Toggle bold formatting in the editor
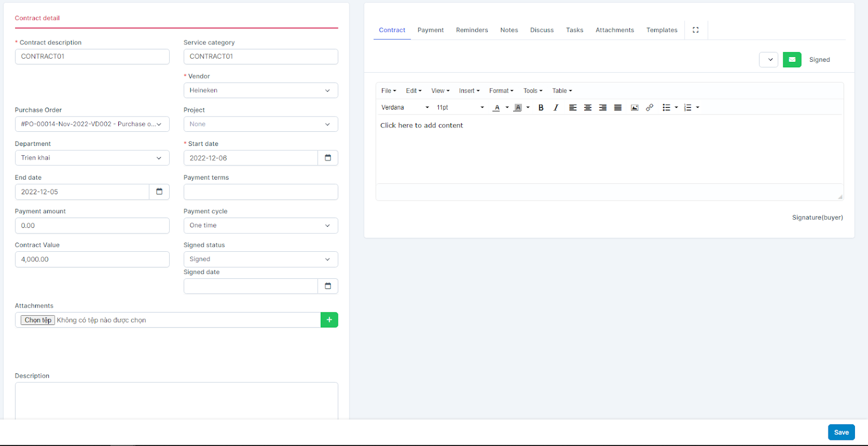The height and width of the screenshot is (446, 868). [541, 107]
